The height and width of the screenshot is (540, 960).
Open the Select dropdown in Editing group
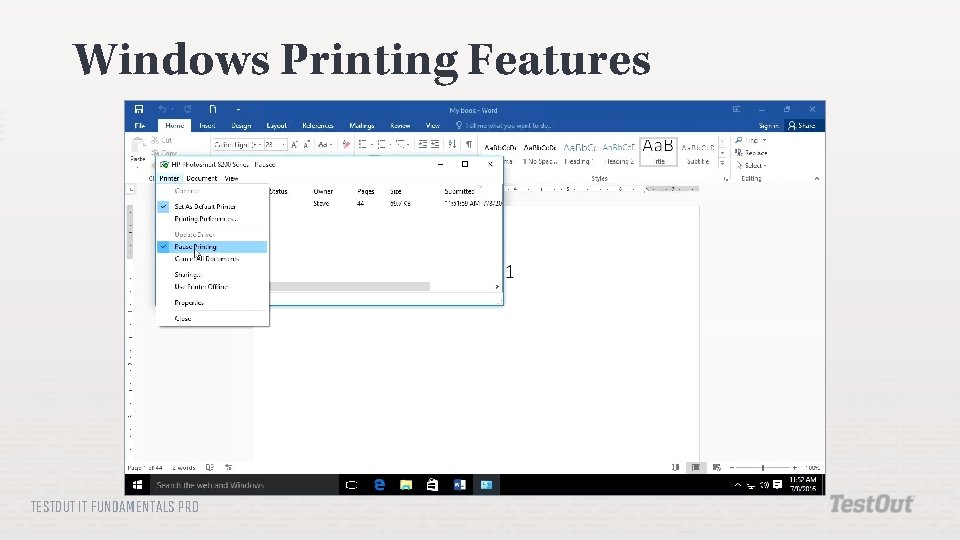(765, 165)
